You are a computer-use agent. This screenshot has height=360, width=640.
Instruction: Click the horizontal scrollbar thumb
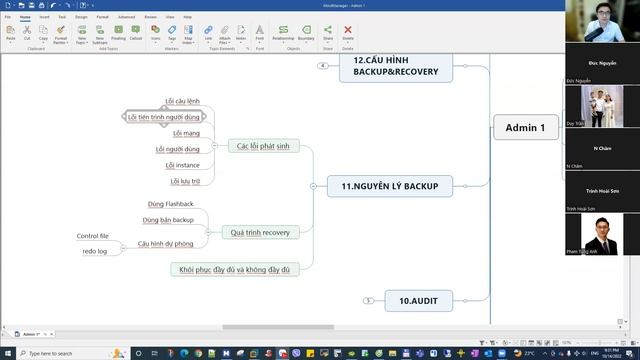pos(278,327)
